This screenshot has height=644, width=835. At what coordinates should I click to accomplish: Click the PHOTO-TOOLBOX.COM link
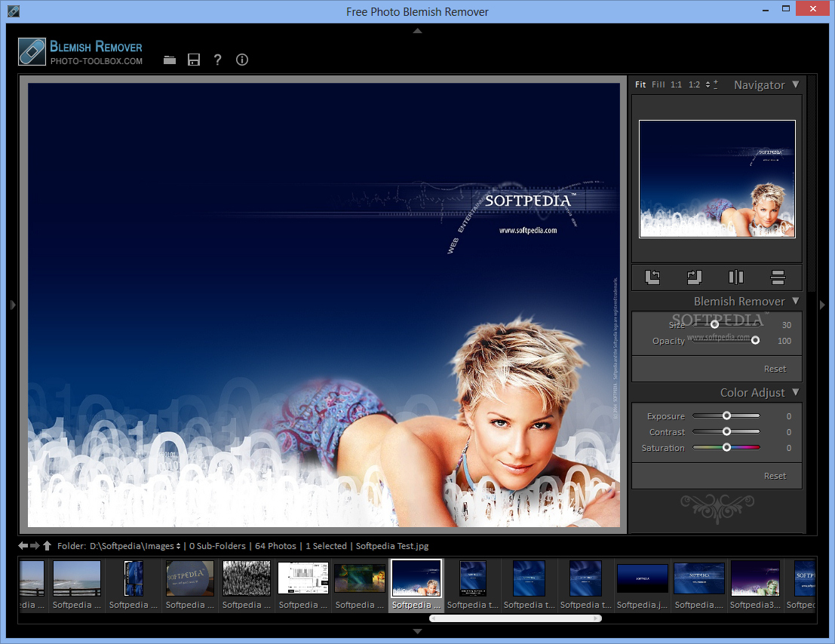[97, 61]
